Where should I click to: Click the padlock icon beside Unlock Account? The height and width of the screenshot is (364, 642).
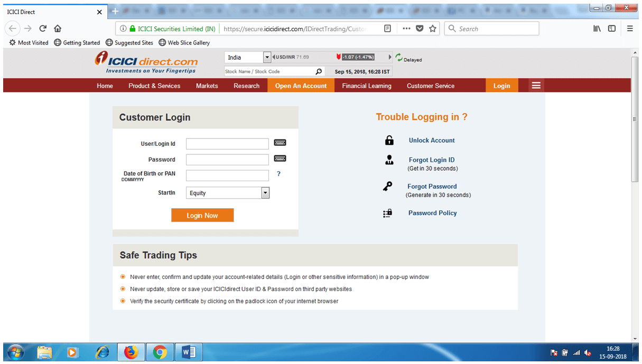pos(389,140)
